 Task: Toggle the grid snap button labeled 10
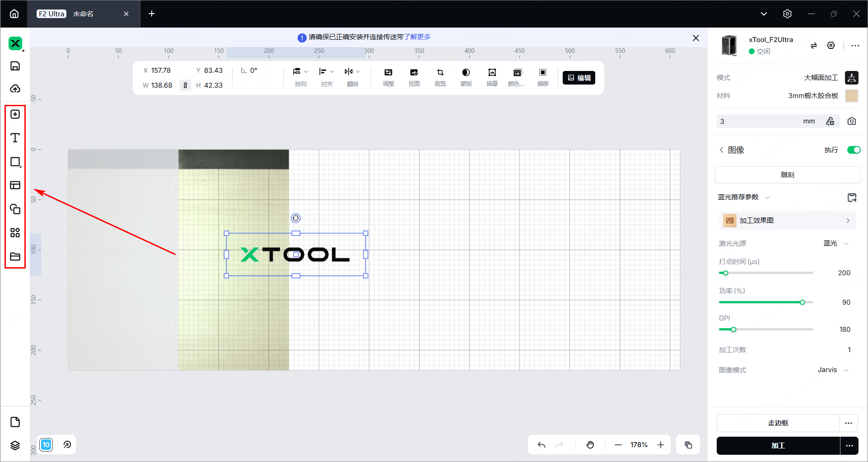tap(46, 445)
